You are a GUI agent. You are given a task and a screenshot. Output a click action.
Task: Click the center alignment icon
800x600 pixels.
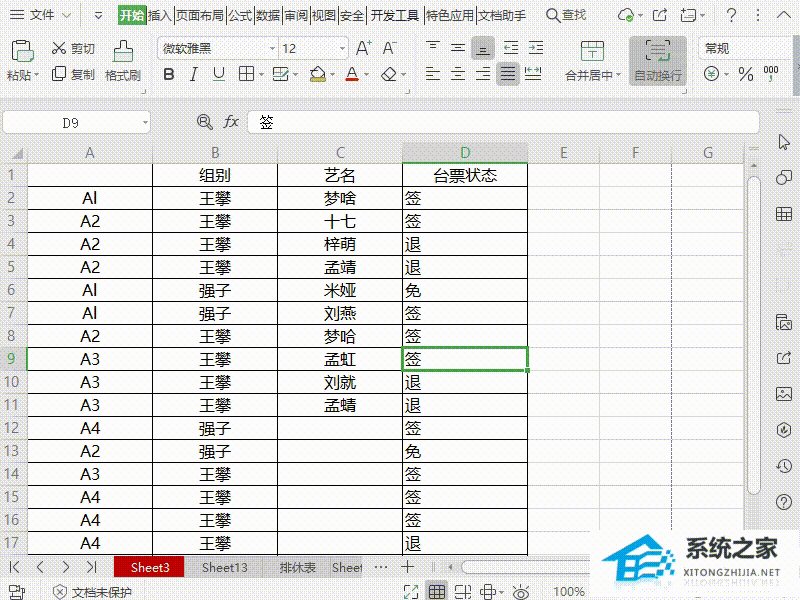pyautogui.click(x=457, y=73)
